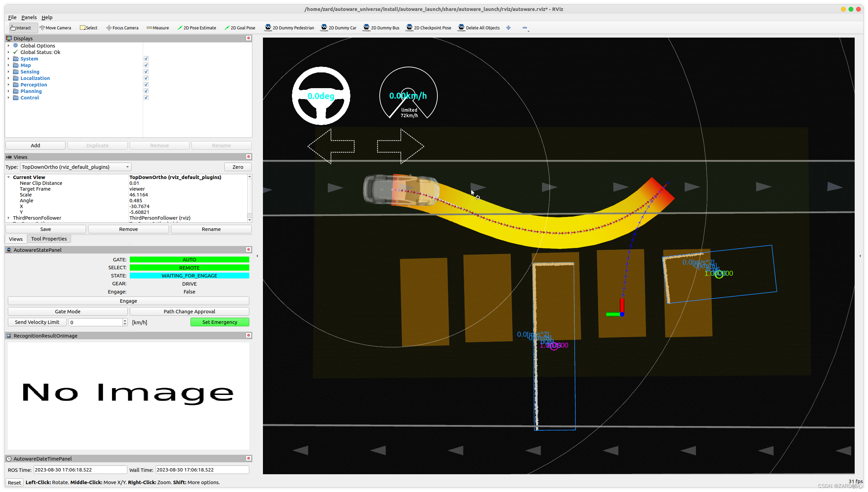Expand the ThirdPersonFollower view entry
Image resolution: width=868 pixels, height=492 pixels.
point(9,218)
